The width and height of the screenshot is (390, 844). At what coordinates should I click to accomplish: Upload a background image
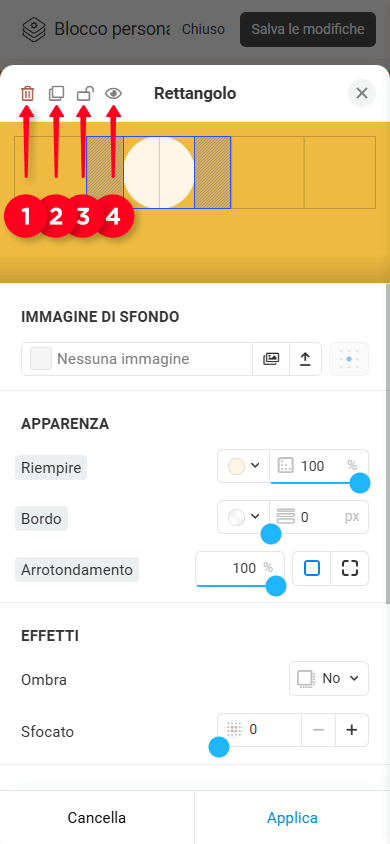click(x=306, y=359)
